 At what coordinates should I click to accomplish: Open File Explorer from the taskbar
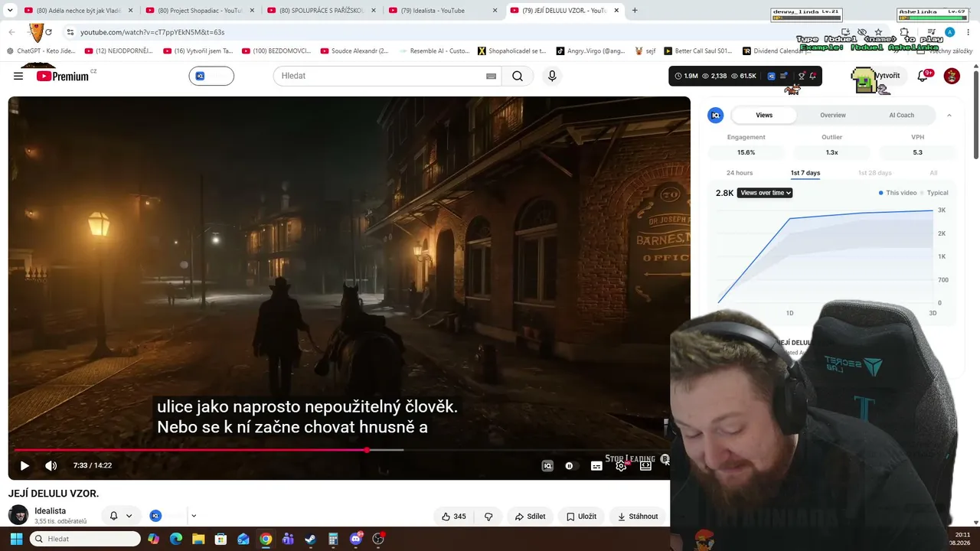pyautogui.click(x=198, y=539)
